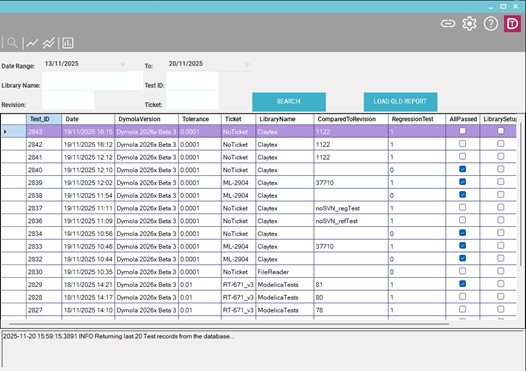Screen dimensions: 526x371
Task: Click ticket cell ML-2904 in row 2839
Action: click(x=239, y=183)
